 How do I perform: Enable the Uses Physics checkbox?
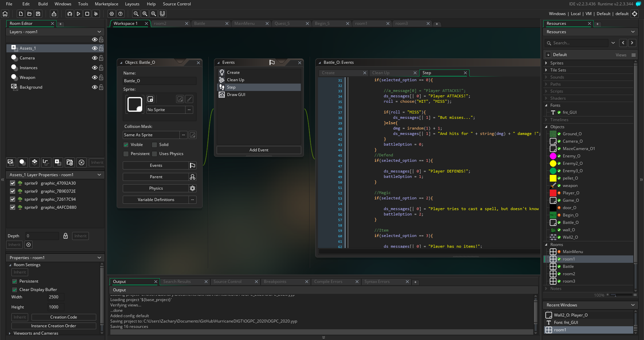click(x=155, y=154)
